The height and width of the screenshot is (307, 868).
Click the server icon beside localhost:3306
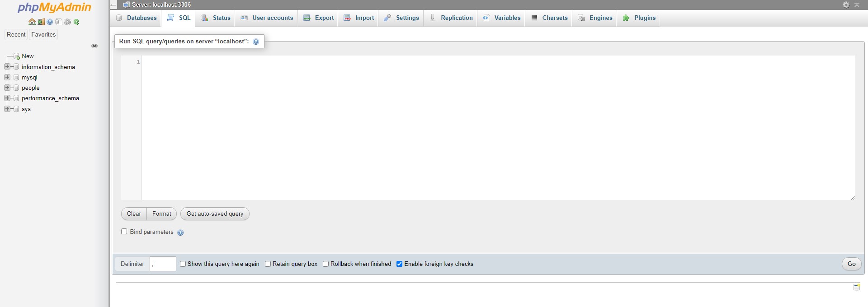127,5
